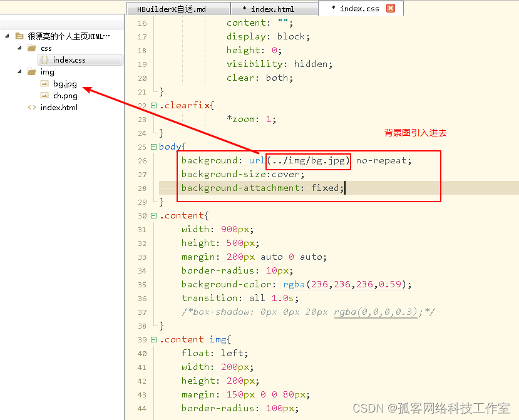Click line number 44 in the gutter
Image resolution: width=519 pixels, height=420 pixels.
coord(142,409)
